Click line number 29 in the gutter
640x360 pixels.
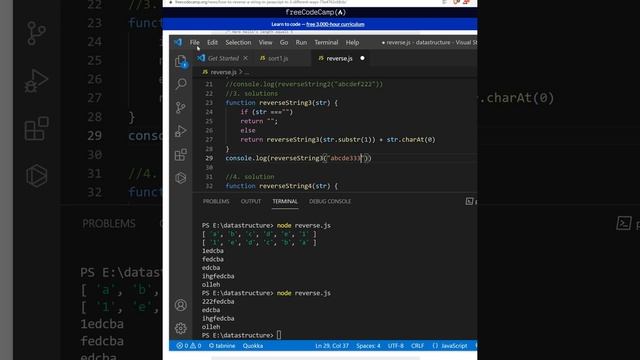click(x=209, y=158)
